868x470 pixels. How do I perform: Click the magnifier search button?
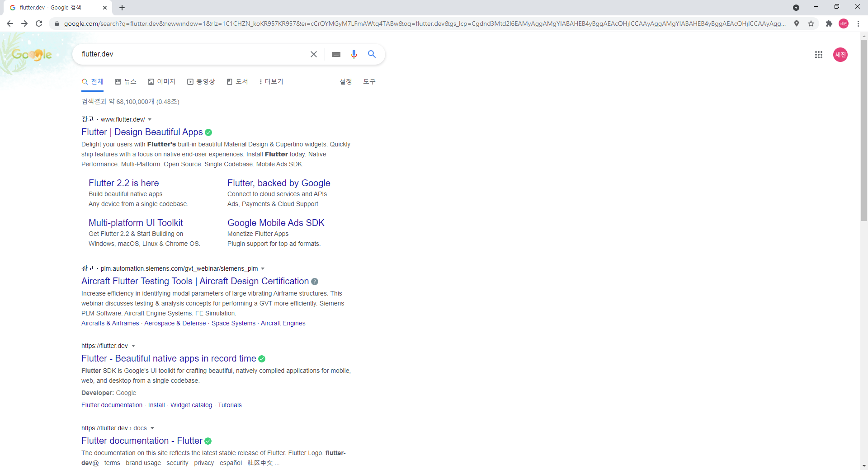tap(372, 54)
